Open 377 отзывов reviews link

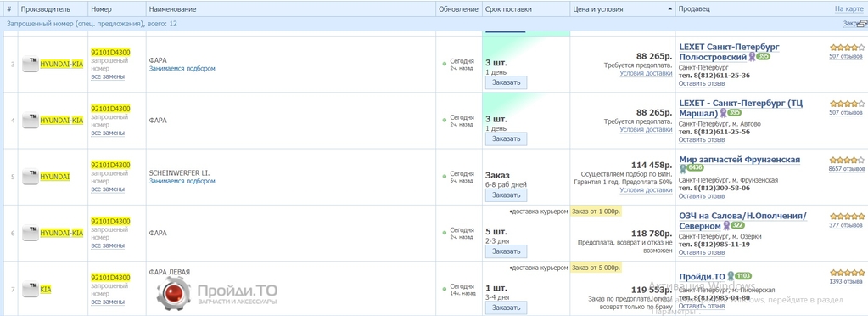[x=846, y=225]
